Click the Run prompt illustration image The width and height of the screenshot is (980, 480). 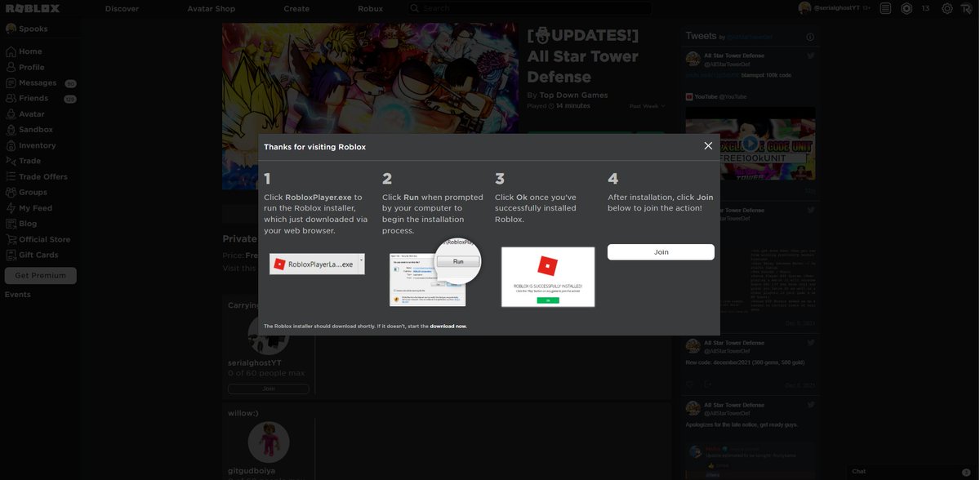[434, 273]
